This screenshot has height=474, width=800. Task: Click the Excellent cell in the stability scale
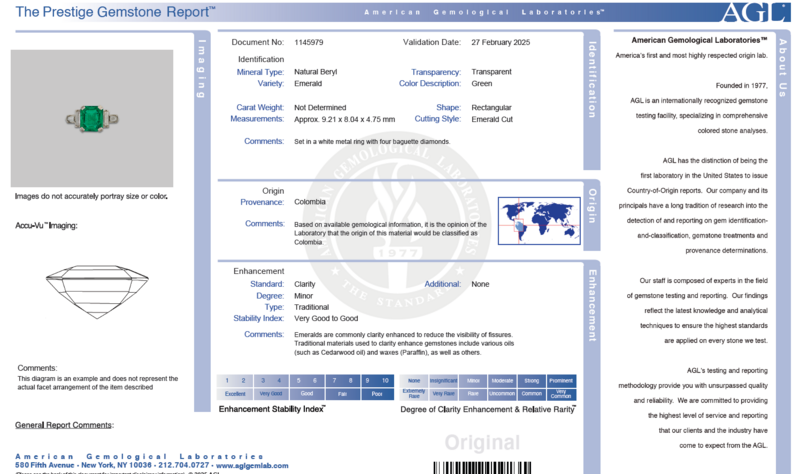[235, 394]
